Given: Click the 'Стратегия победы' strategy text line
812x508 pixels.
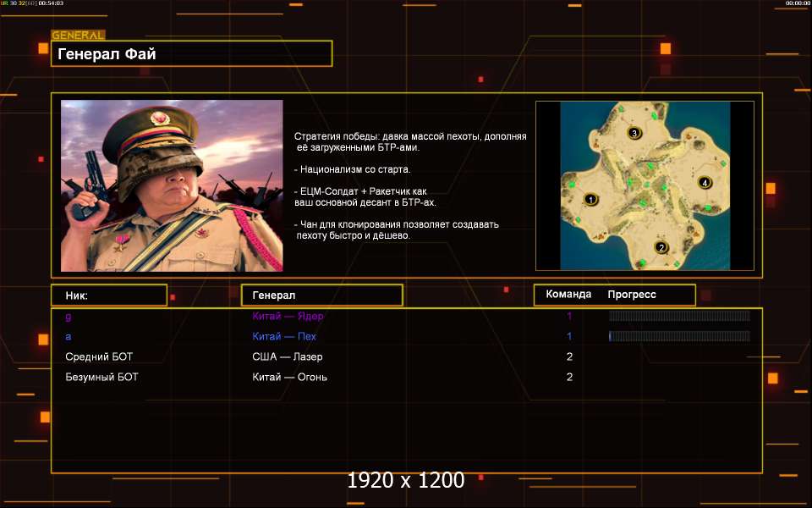Looking at the screenshot, I should 410,141.
